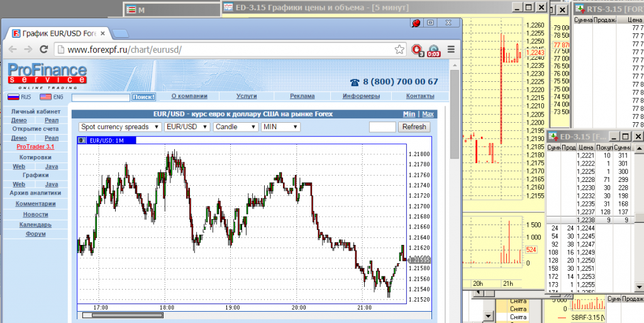Expand the EUR/USD pair dropdown
This screenshot has width=644, height=323.
pyautogui.click(x=187, y=127)
